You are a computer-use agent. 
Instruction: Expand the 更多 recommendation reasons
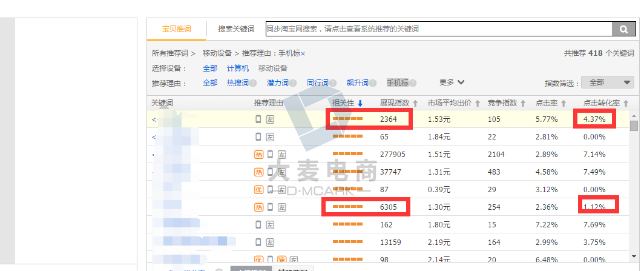[452, 82]
